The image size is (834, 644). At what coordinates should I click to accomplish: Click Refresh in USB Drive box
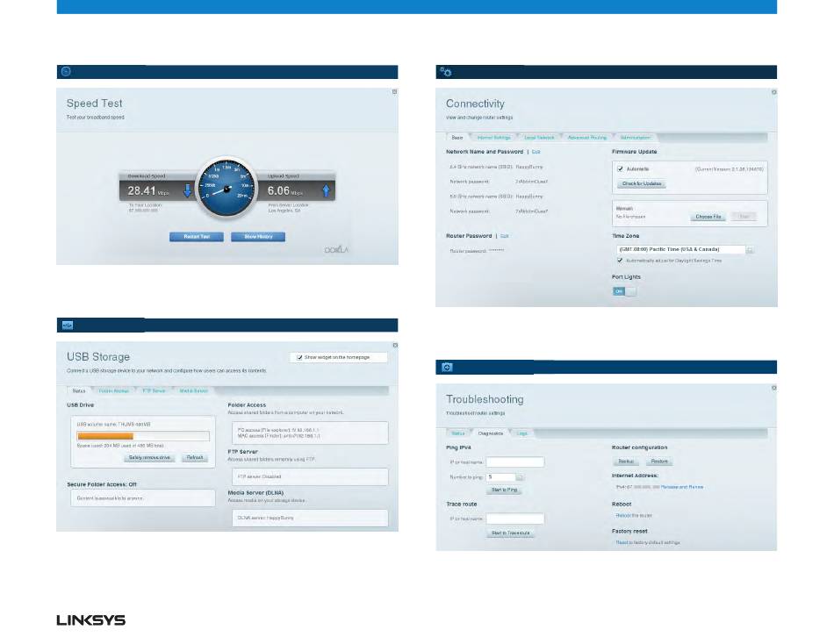195,457
